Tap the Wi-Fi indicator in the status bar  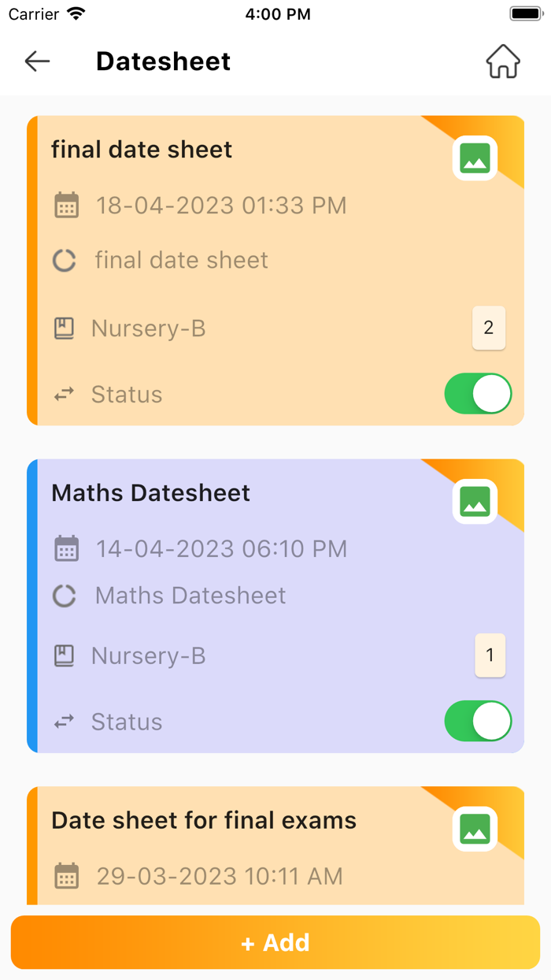[x=73, y=13]
